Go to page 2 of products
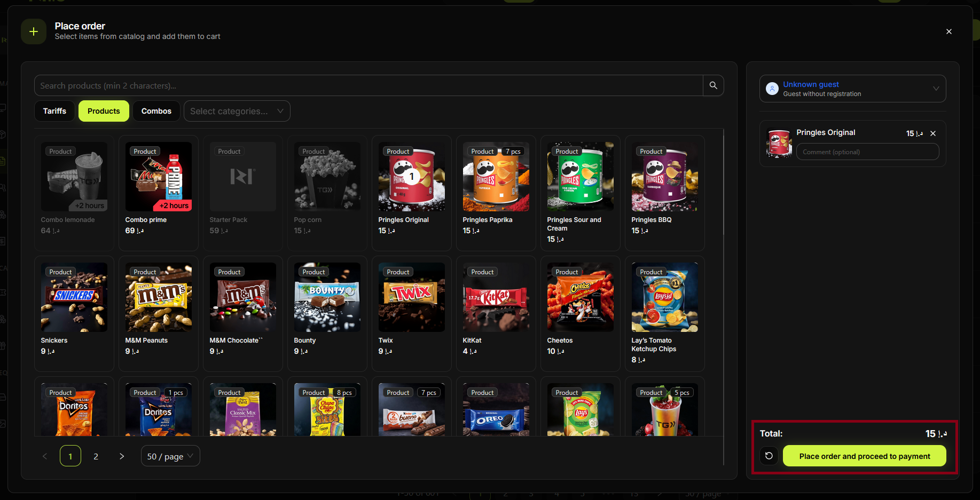The width and height of the screenshot is (980, 500). pos(96,456)
